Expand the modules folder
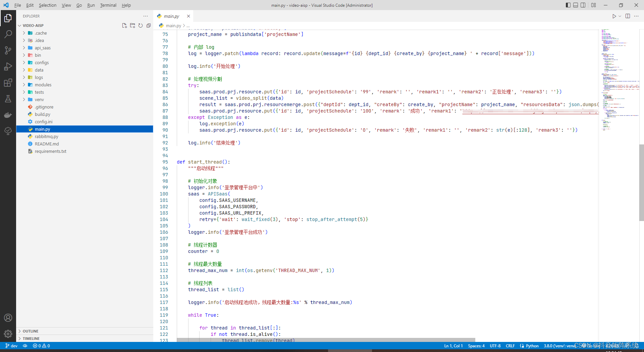 click(85, 85)
